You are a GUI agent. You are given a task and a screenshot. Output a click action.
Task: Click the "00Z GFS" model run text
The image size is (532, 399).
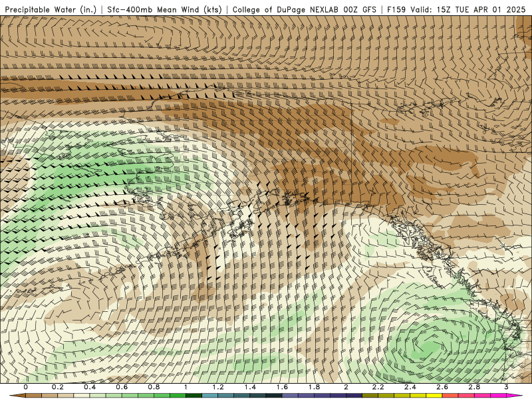(360, 9)
